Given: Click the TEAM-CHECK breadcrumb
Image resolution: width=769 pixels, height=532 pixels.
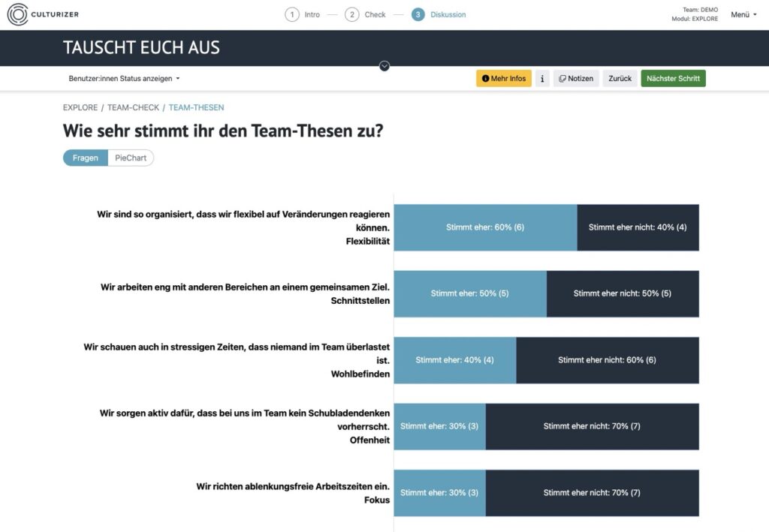Looking at the screenshot, I should click(x=134, y=107).
